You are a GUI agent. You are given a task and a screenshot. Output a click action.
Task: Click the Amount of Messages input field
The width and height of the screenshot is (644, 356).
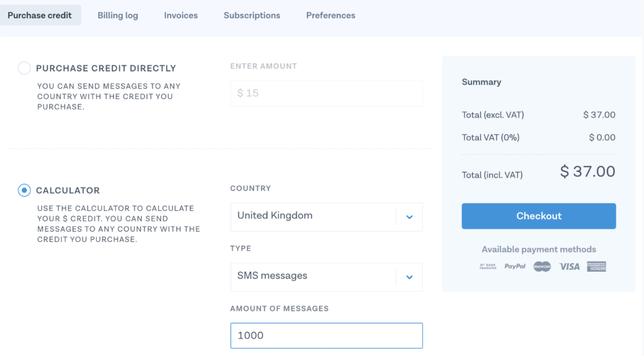326,336
